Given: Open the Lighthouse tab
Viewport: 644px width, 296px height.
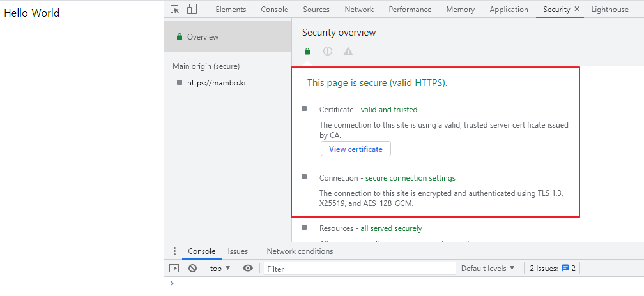Looking at the screenshot, I should point(609,10).
